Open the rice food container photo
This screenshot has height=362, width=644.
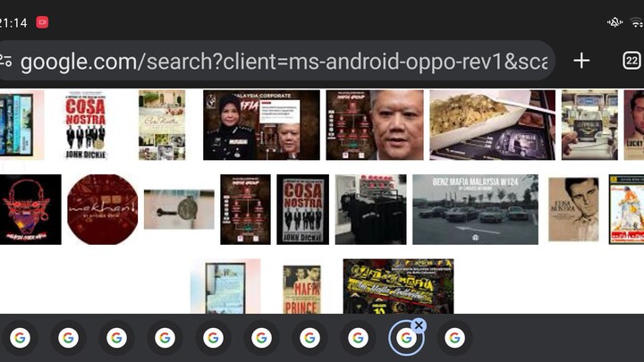(x=492, y=124)
